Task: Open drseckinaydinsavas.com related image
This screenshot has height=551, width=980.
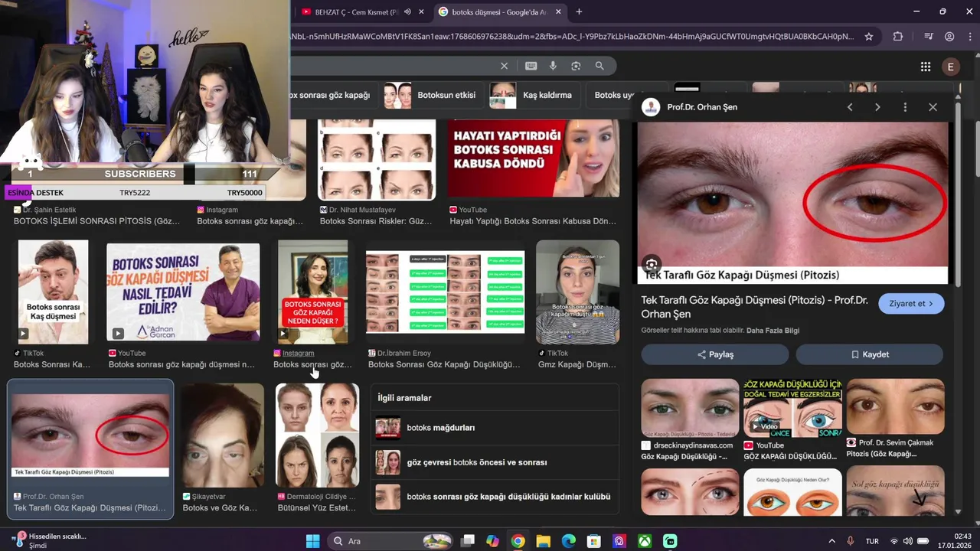Action: tap(690, 408)
